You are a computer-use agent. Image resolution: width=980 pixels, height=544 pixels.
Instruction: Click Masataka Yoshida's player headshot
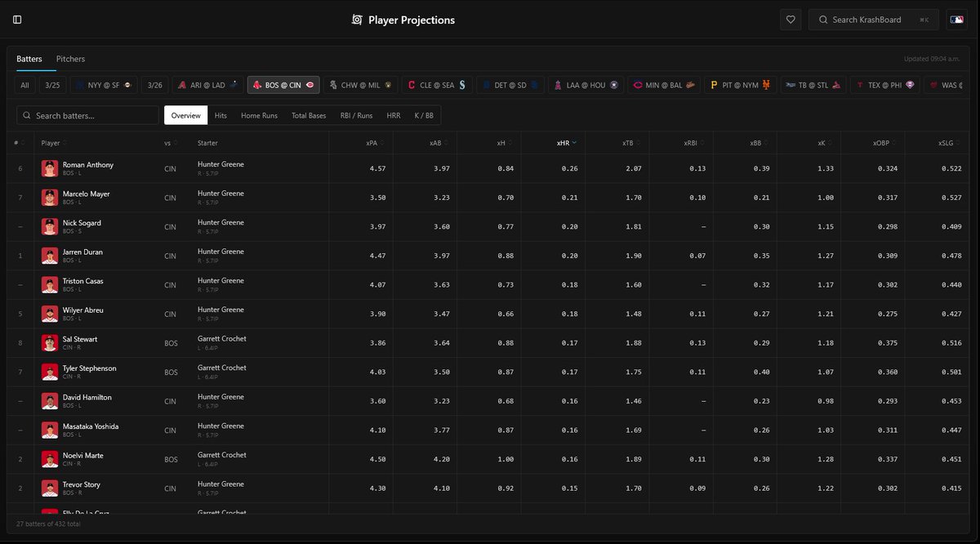pos(50,430)
